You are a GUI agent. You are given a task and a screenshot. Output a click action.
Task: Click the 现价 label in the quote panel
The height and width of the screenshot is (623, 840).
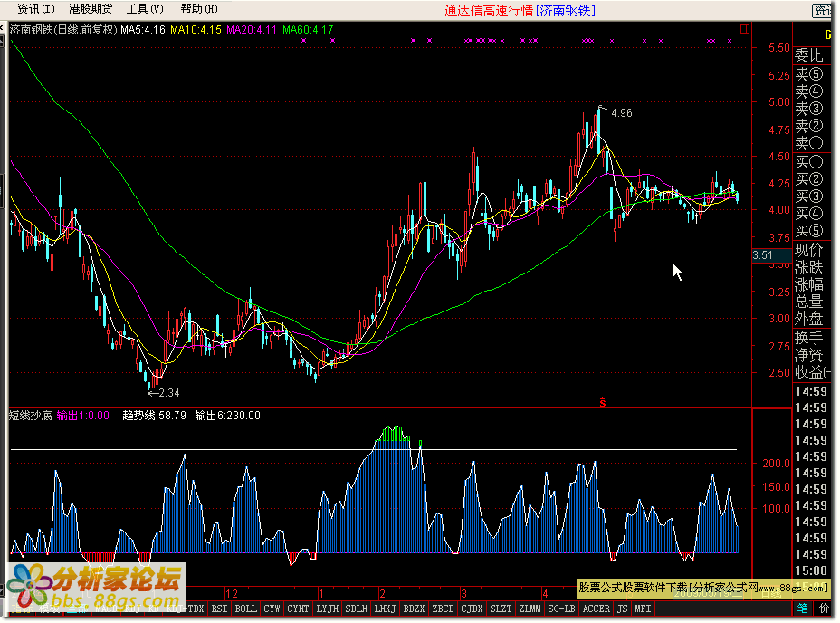(x=809, y=251)
